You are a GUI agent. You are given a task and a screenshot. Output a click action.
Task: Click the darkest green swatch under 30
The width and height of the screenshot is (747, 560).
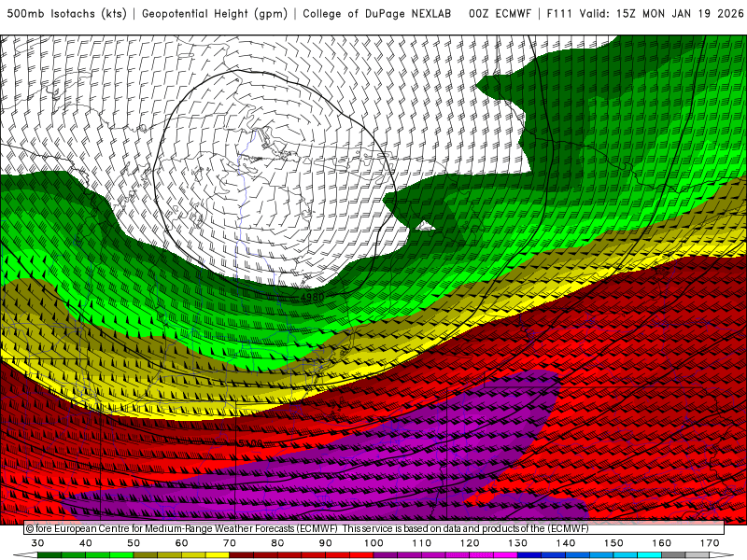tap(49, 555)
